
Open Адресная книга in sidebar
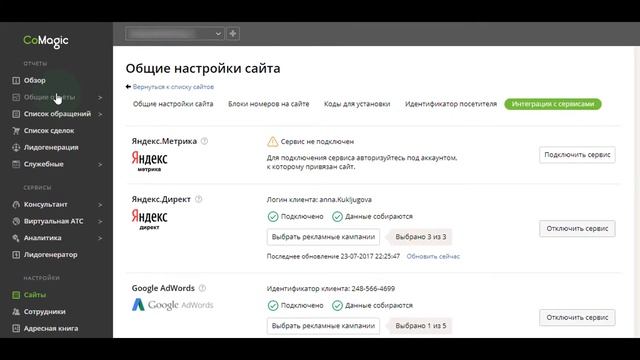(51, 328)
